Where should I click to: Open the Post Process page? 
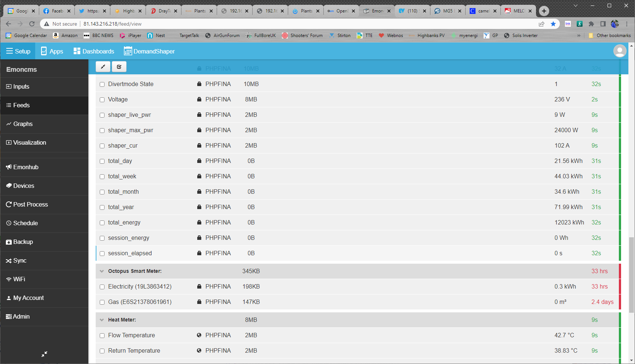point(30,204)
